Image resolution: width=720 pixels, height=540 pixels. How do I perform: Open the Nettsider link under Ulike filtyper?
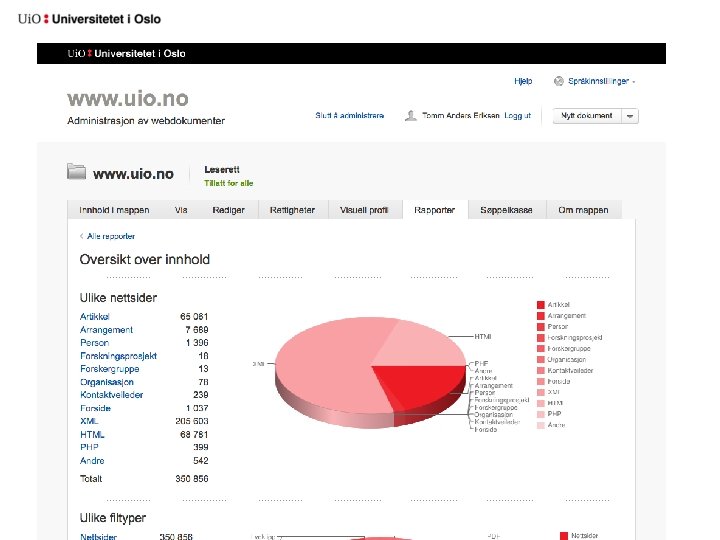click(98, 536)
